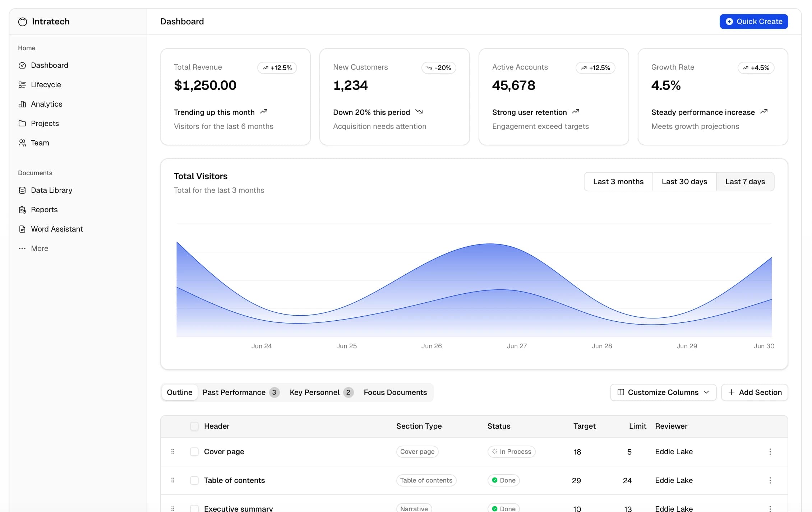This screenshot has height=512, width=812.
Task: Click the Intratech logo icon
Action: [x=23, y=22]
